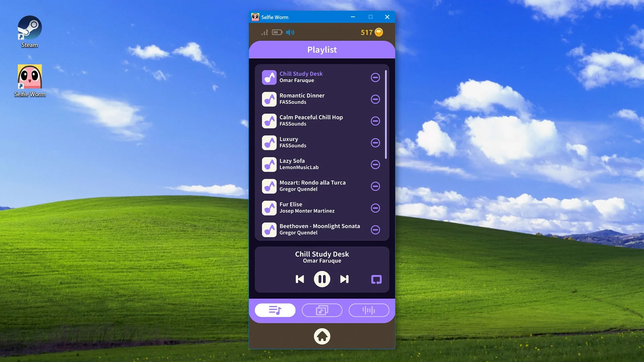Screen dimensions: 644x362
Task: Switch to the sound waveform tab
Action: tap(369, 310)
